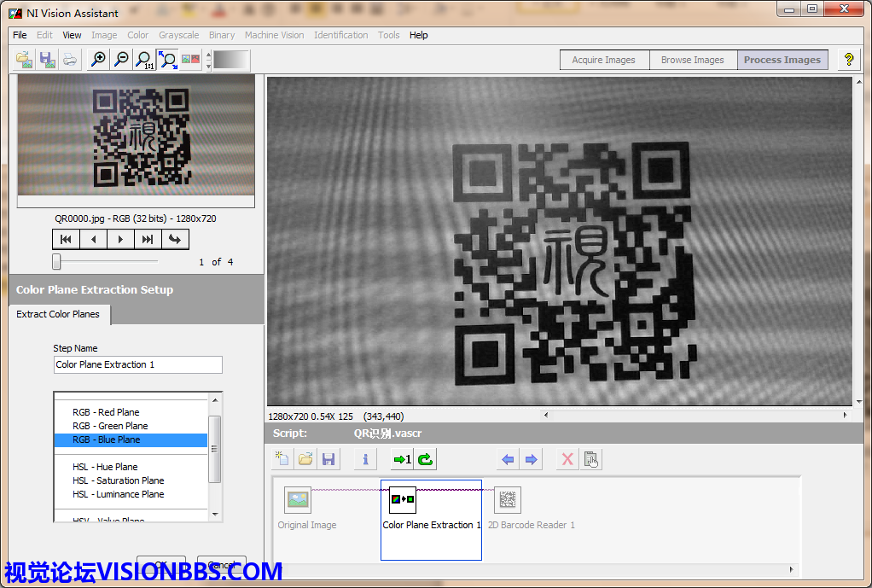The width and height of the screenshot is (872, 588).
Task: Select RGB - Green Plane in list
Action: (110, 426)
